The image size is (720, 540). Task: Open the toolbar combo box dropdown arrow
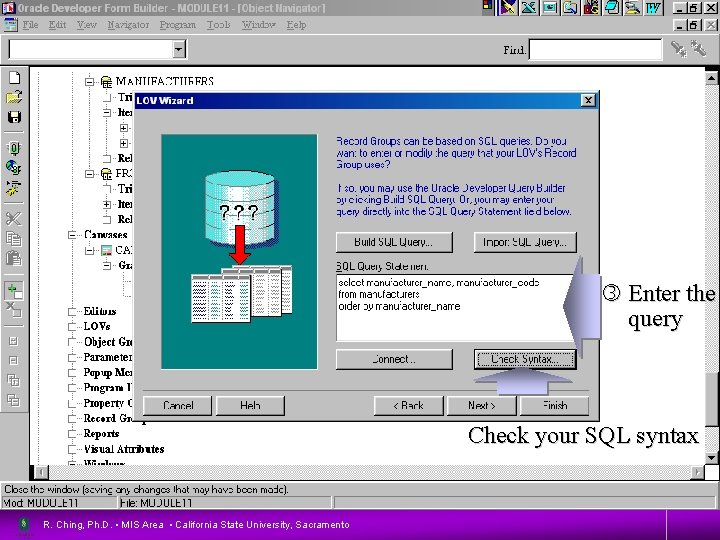click(x=179, y=49)
